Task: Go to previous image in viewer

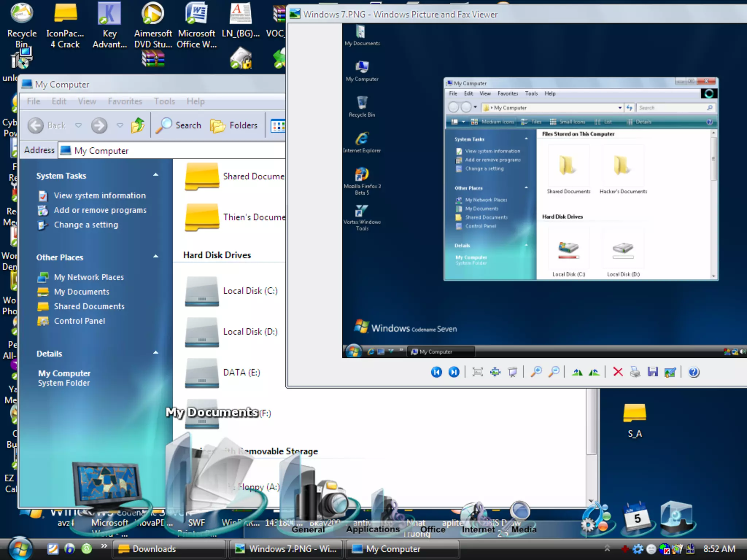Action: (436, 372)
